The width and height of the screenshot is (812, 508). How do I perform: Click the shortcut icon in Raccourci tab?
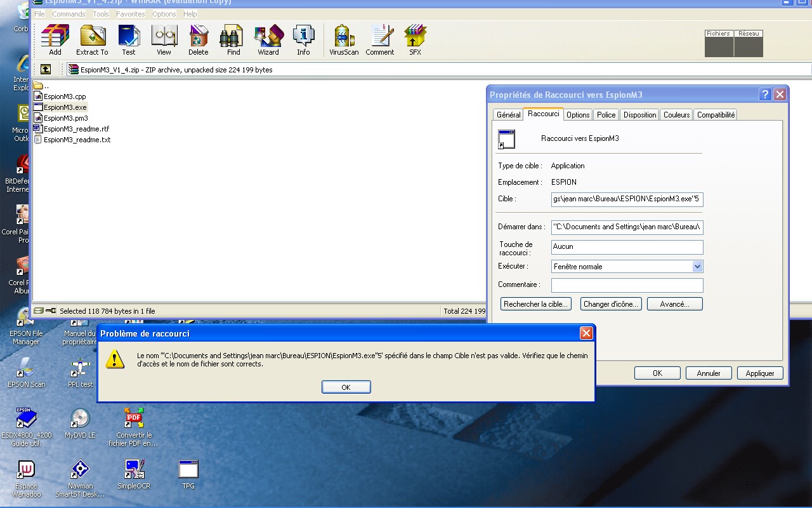(x=506, y=139)
